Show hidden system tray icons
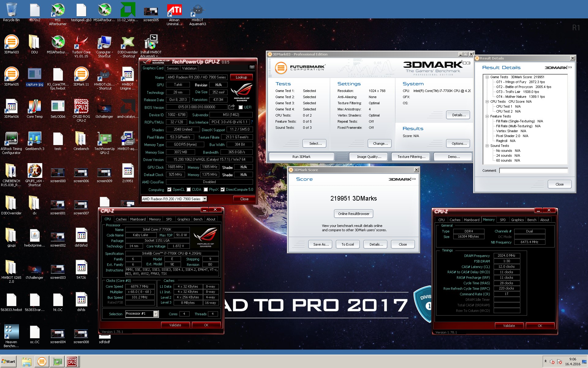Viewport: 588px width, 368px height. point(545,361)
